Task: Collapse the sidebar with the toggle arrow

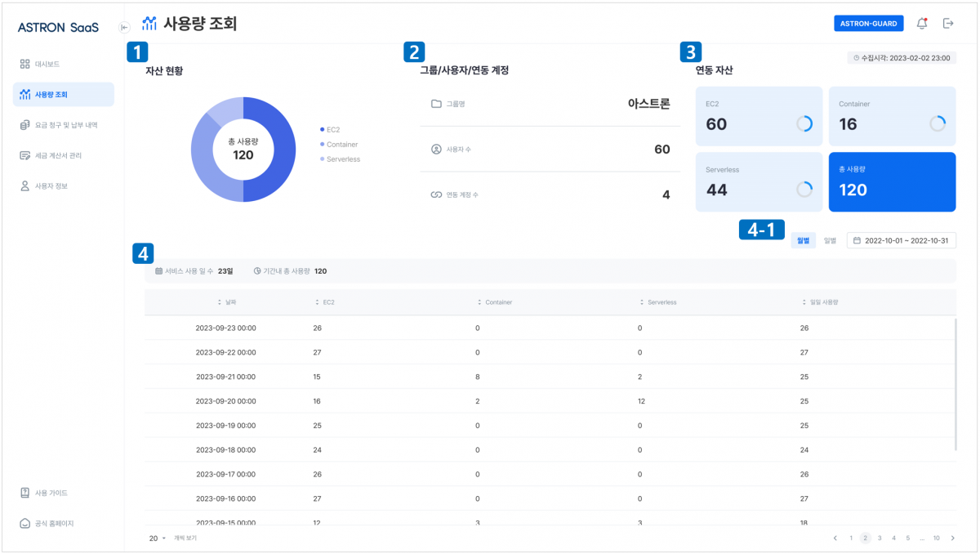Action: pyautogui.click(x=124, y=27)
